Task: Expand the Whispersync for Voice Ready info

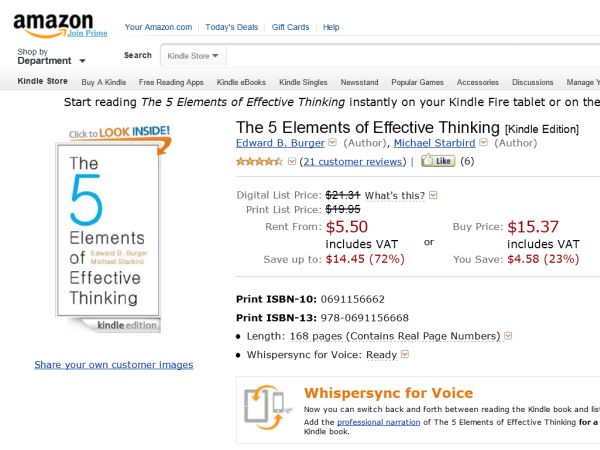Action: tap(404, 354)
